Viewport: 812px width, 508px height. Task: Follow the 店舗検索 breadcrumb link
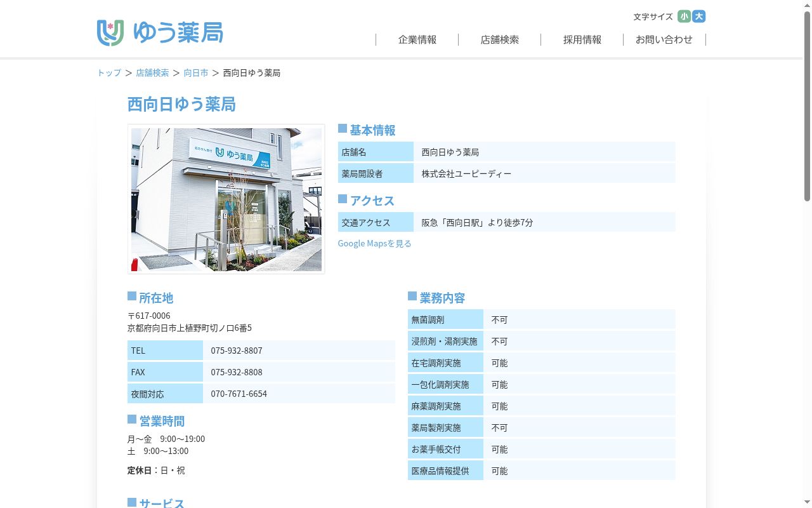point(152,73)
